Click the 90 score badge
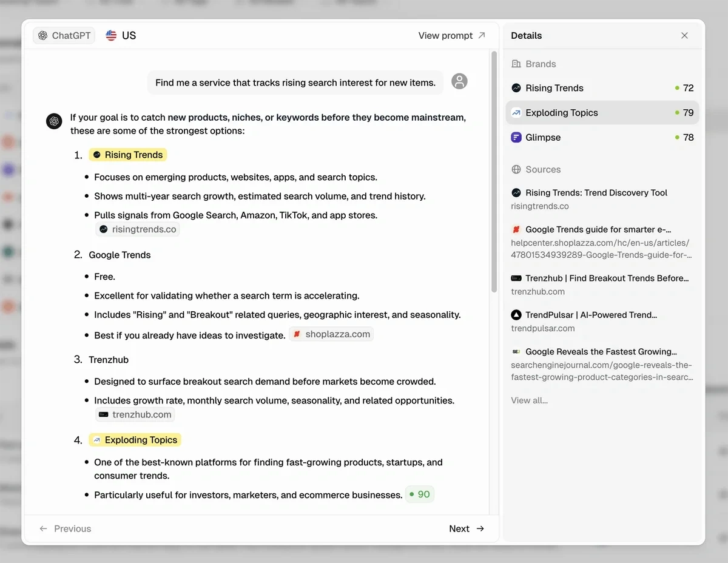This screenshot has width=728, height=563. (x=420, y=494)
